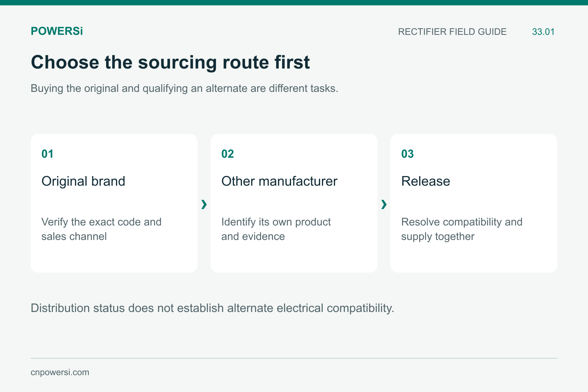This screenshot has width=588, height=392.
Task: Click the POWERSi brand logo text
Action: (57, 31)
